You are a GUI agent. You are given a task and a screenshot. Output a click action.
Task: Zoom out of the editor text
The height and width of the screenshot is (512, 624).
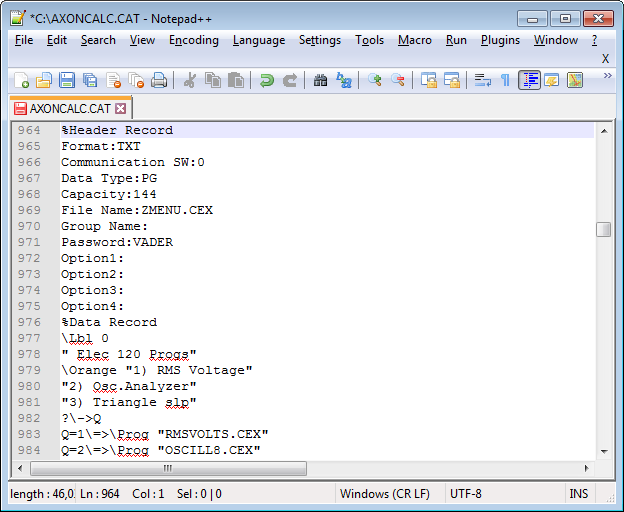[x=398, y=80]
